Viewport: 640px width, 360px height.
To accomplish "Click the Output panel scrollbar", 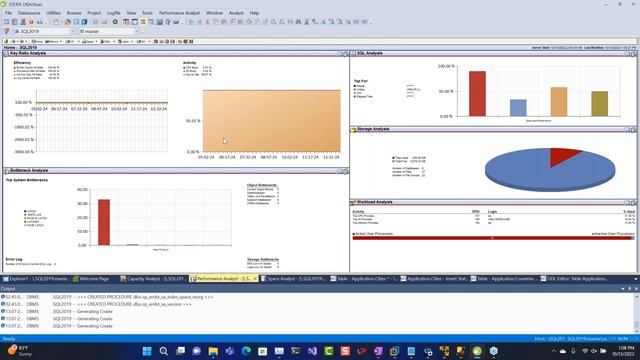I will 636,313.
